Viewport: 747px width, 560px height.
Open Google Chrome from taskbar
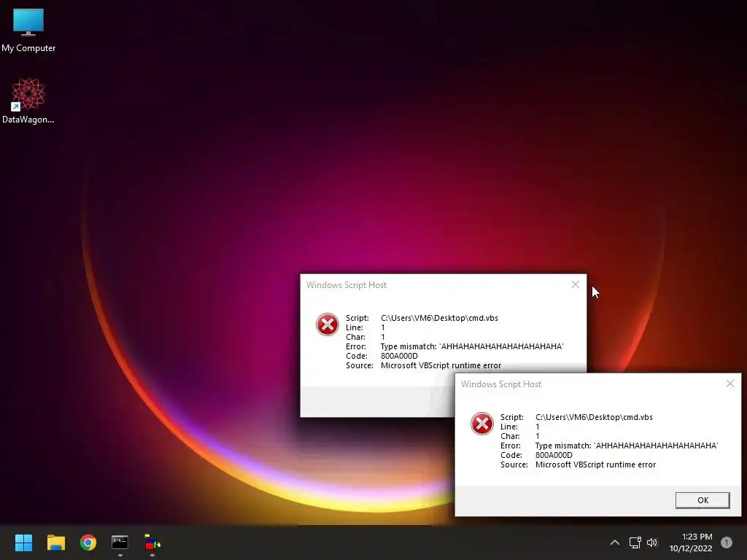[x=88, y=542]
